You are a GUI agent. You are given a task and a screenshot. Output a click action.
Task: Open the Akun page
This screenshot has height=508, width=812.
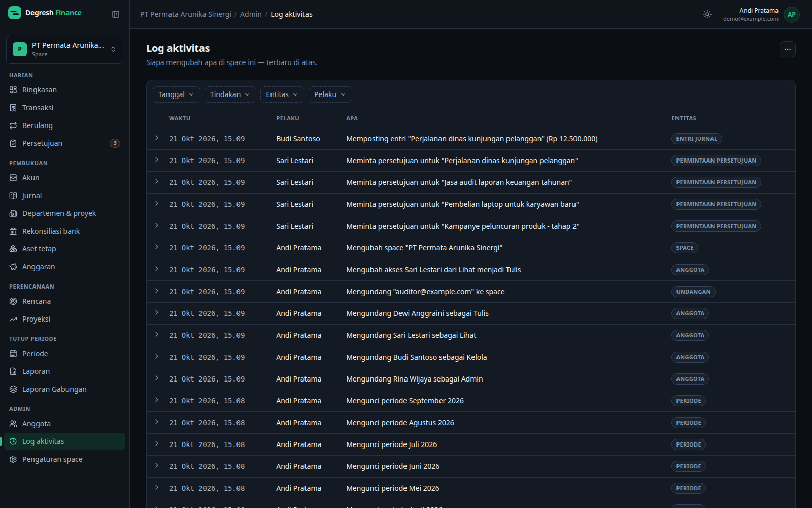64,178
